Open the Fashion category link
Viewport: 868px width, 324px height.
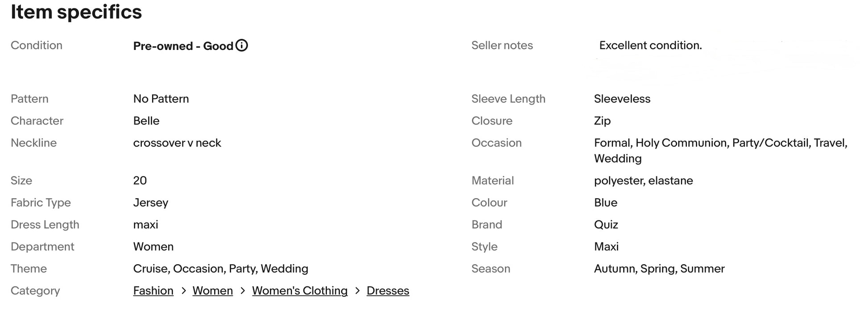point(153,291)
